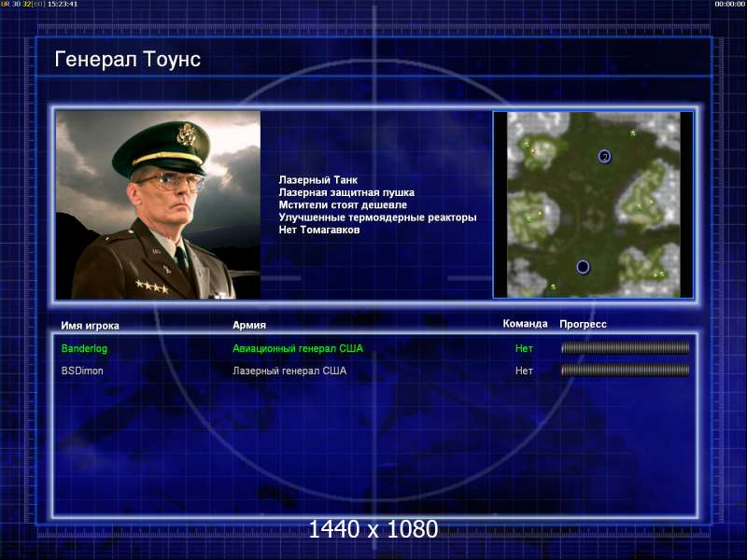Click the 'Команда' column header
Image resolution: width=747 pixels, height=560 pixels.
[525, 323]
